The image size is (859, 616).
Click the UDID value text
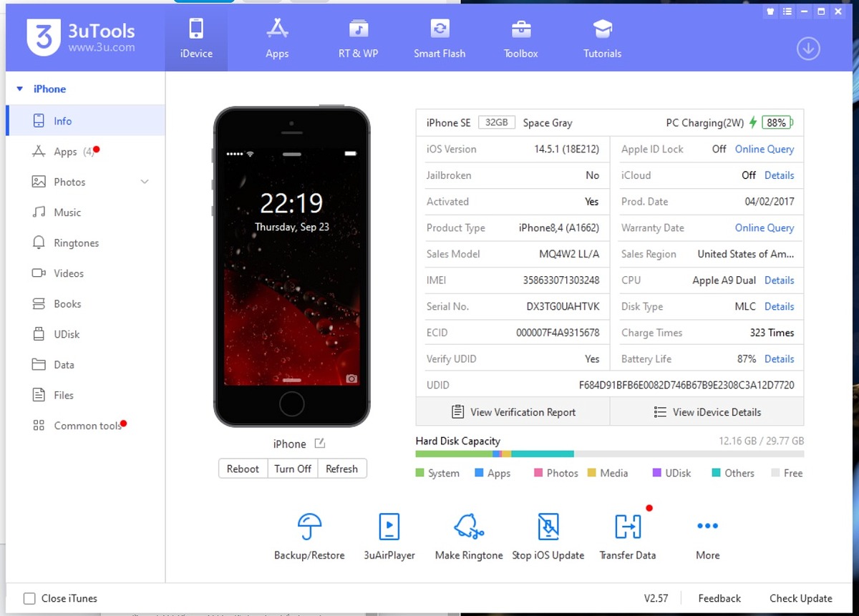coord(686,385)
